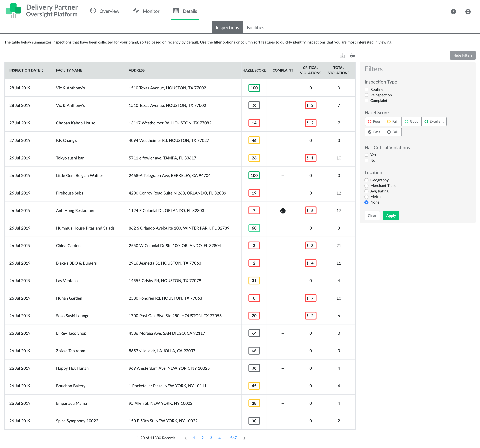Select the Poor Hazel Score filter pill
The height and width of the screenshot is (448, 480).
point(374,121)
